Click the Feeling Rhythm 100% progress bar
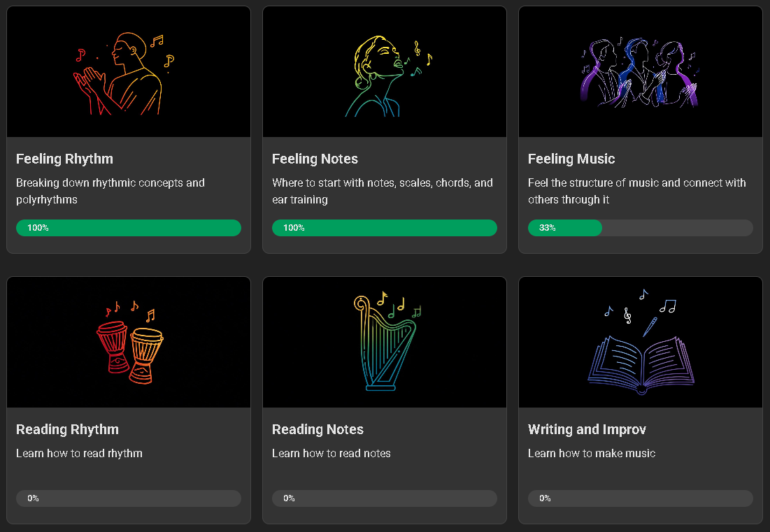Image resolution: width=770 pixels, height=532 pixels. pyautogui.click(x=129, y=228)
